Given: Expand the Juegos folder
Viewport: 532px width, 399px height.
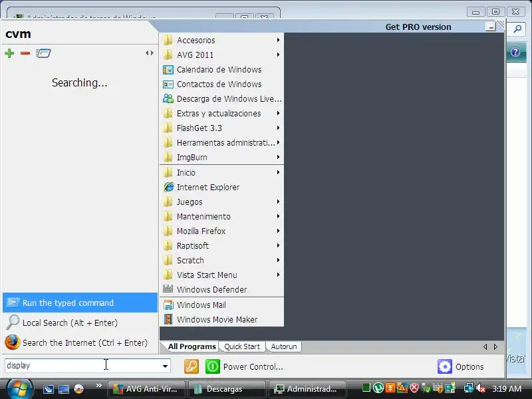Looking at the screenshot, I should (x=221, y=201).
